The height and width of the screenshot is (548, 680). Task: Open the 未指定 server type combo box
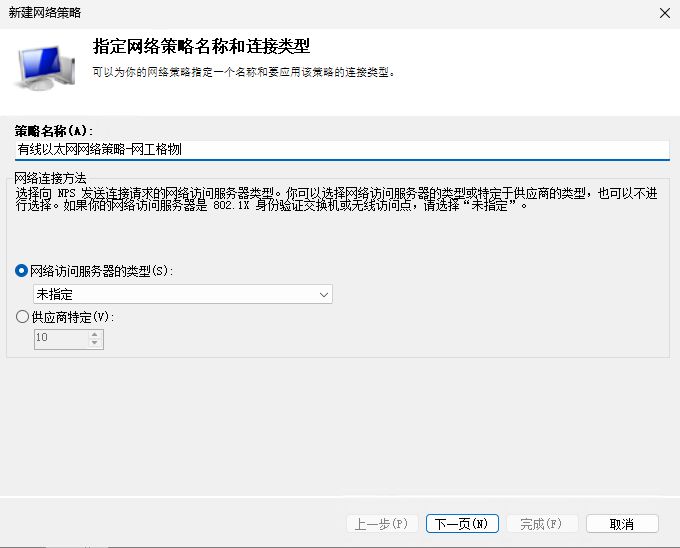pos(182,294)
